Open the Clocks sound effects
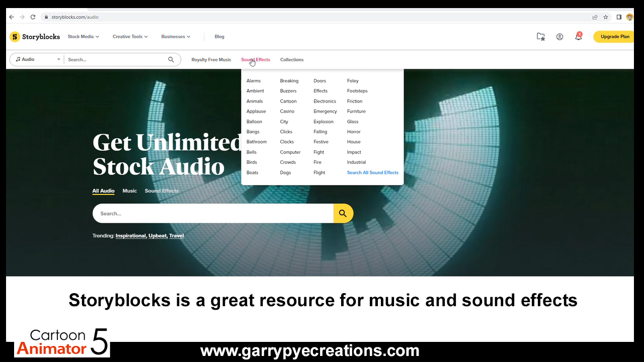Viewport: 644px width, 362px height. (287, 142)
